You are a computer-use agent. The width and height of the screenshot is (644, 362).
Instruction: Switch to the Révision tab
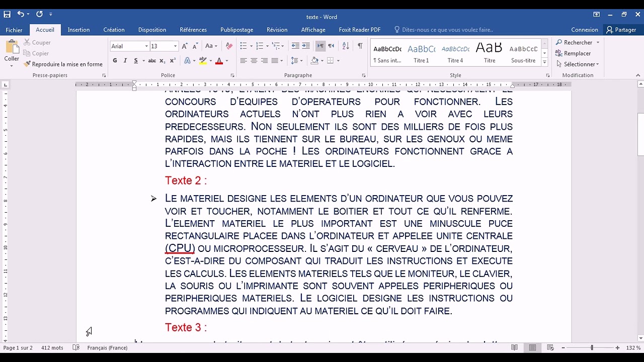click(277, 30)
